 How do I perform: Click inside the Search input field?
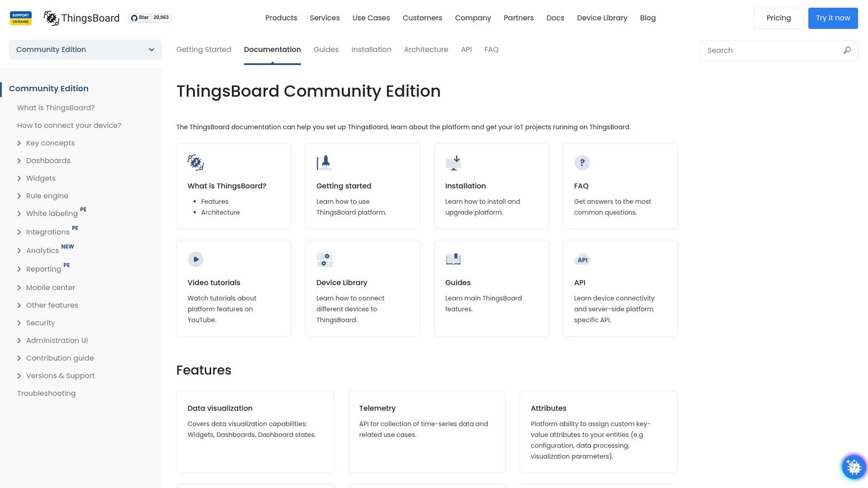pyautogui.click(x=765, y=50)
